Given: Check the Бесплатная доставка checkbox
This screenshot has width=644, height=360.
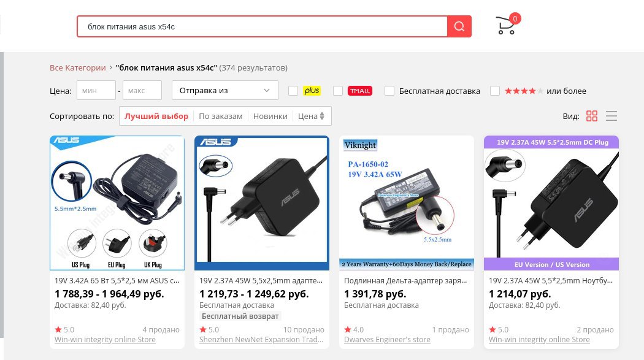Looking at the screenshot, I should point(389,91).
